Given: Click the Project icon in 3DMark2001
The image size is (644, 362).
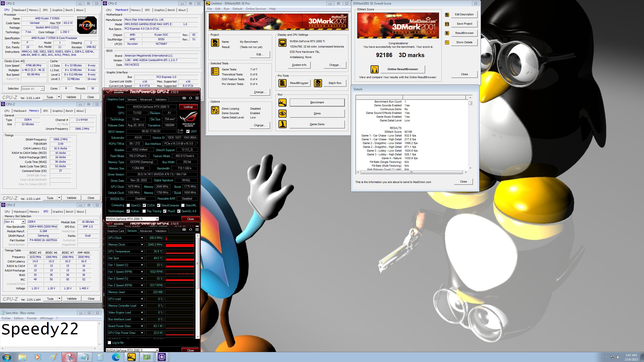Looking at the screenshot, I should click(x=215, y=43).
